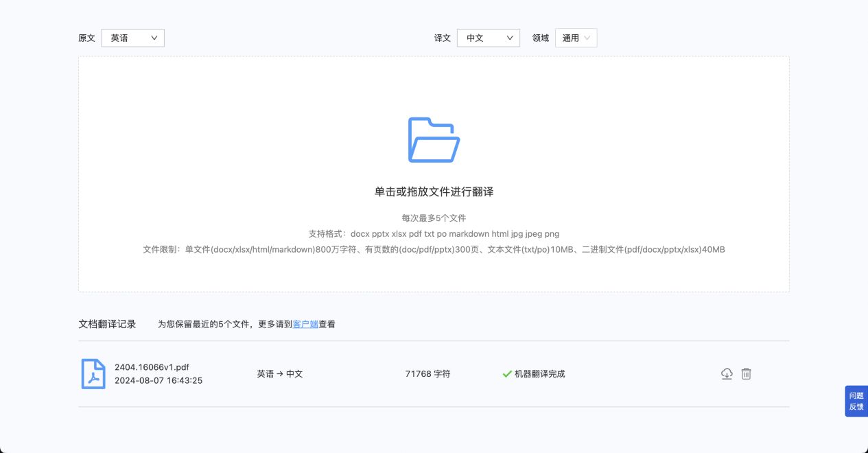
Task: Click the 文档翻译记录 heading
Action: tap(107, 324)
